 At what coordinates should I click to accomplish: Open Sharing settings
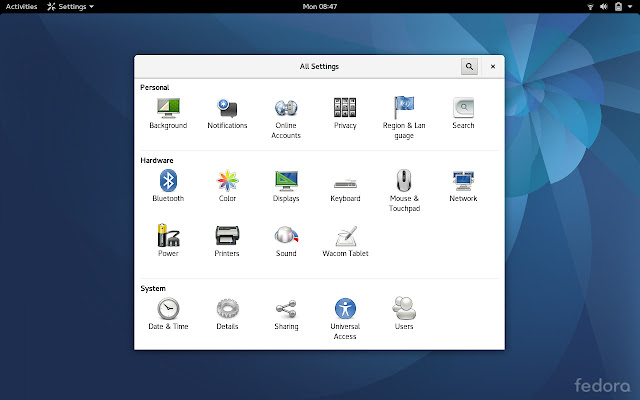click(x=286, y=314)
